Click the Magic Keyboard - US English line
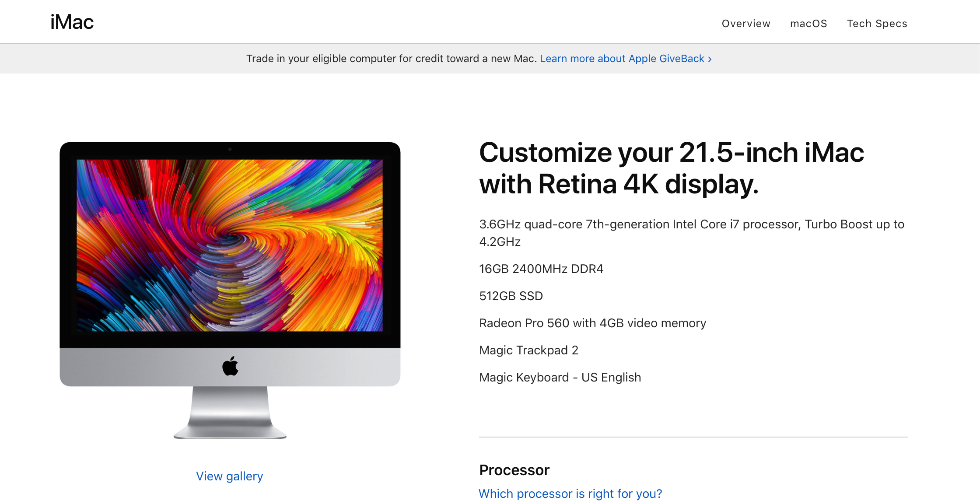Viewport: 980px width, 504px height. (560, 377)
